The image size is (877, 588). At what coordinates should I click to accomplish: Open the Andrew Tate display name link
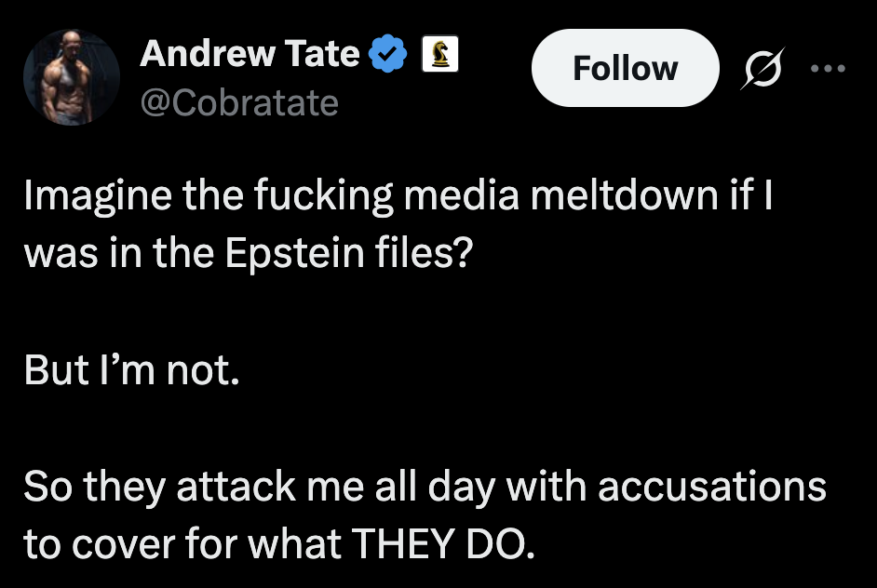[x=249, y=55]
